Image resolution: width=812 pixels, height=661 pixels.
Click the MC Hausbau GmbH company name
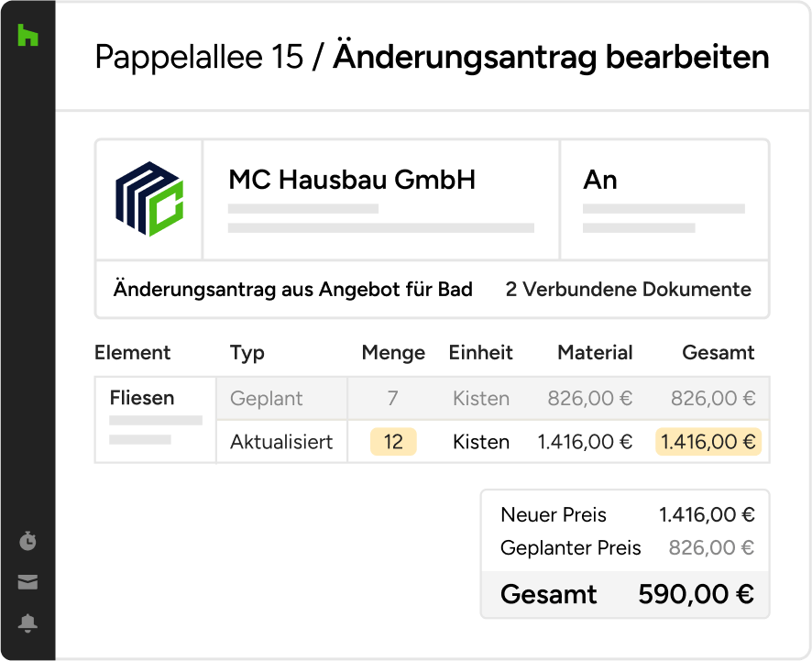352,180
